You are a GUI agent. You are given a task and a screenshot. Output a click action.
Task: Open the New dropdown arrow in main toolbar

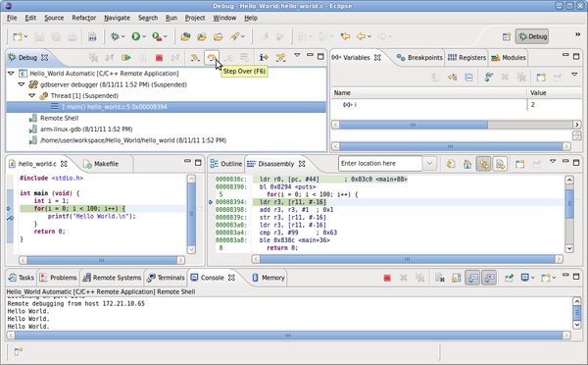click(25, 36)
